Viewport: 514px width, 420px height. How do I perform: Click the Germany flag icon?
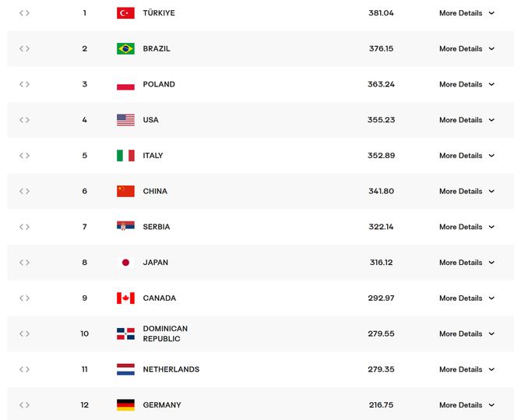coord(125,405)
